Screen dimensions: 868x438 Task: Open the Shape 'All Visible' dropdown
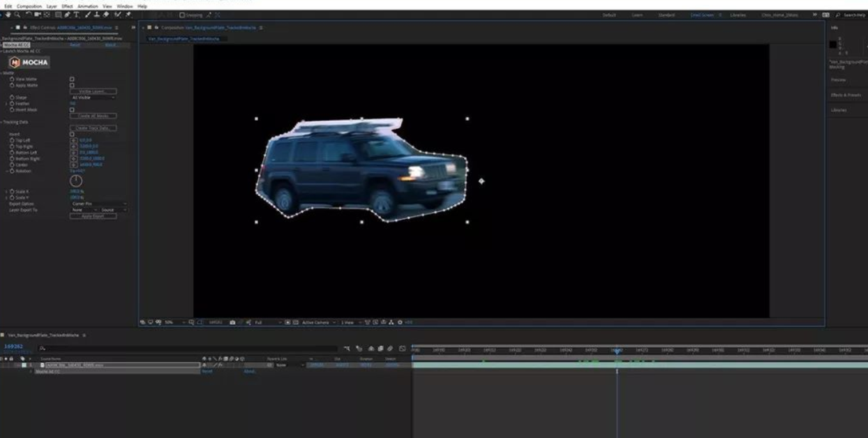[93, 98]
